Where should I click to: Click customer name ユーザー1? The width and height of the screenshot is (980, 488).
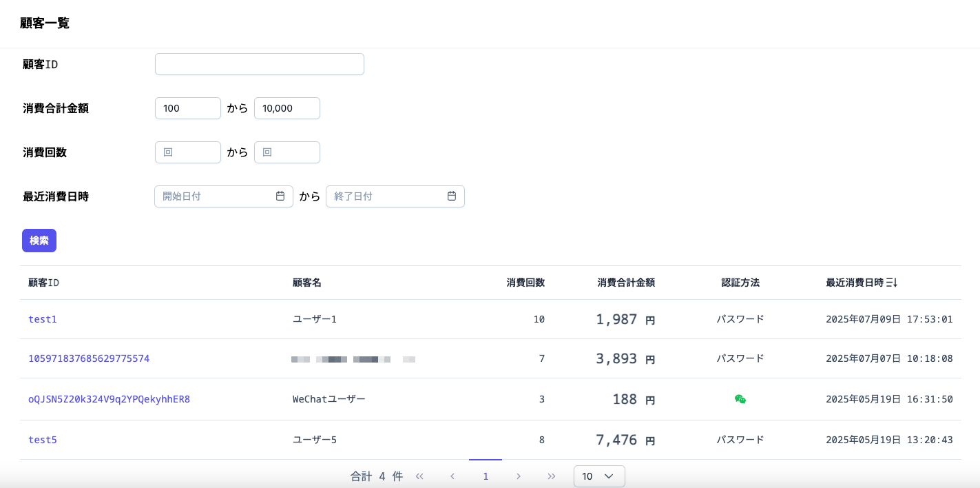point(315,319)
